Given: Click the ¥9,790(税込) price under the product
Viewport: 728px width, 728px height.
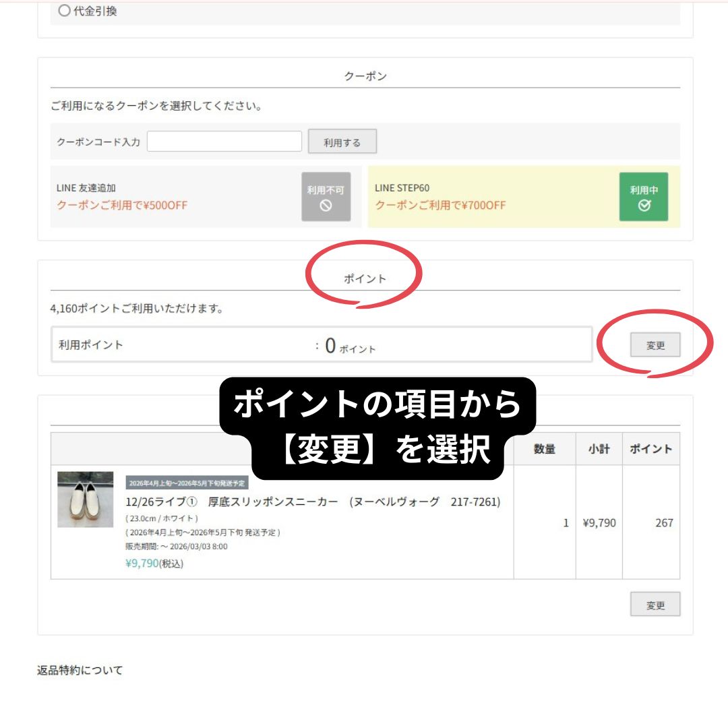Looking at the screenshot, I should point(154,564).
